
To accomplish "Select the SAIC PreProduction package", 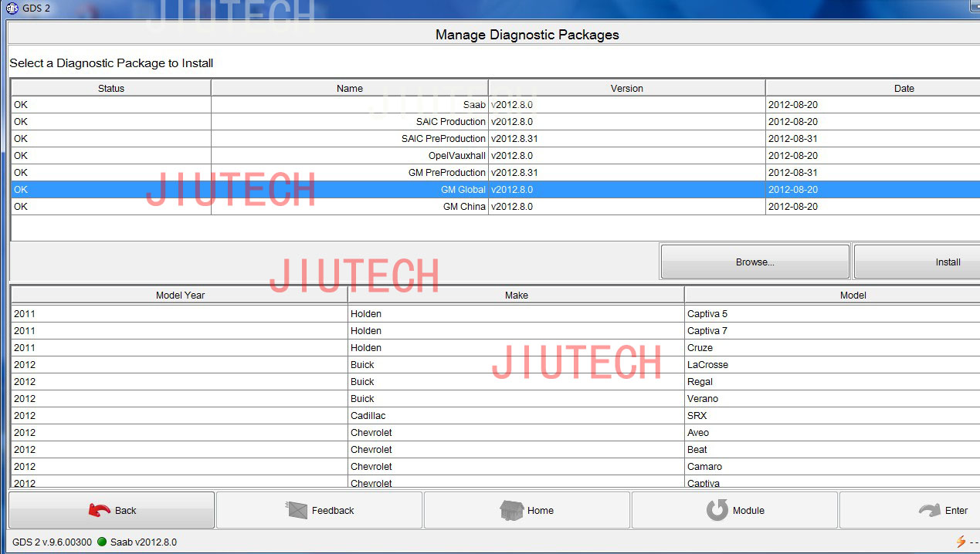I will click(495, 138).
